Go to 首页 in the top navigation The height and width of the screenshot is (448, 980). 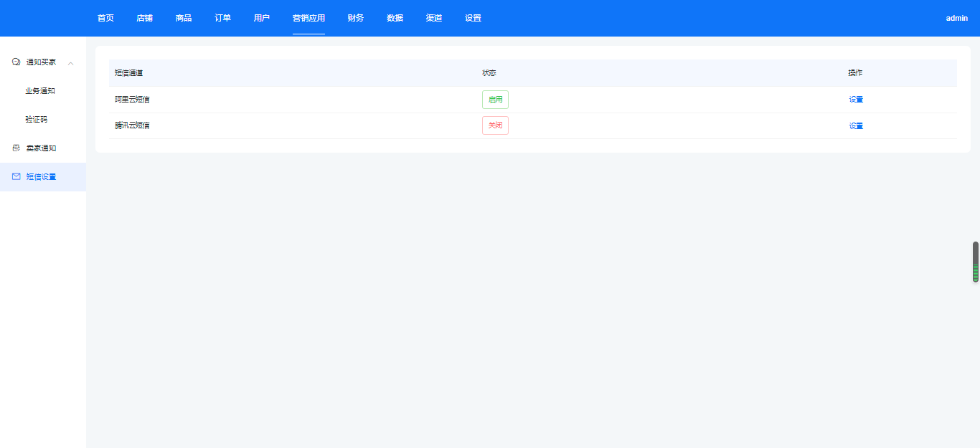(x=105, y=18)
